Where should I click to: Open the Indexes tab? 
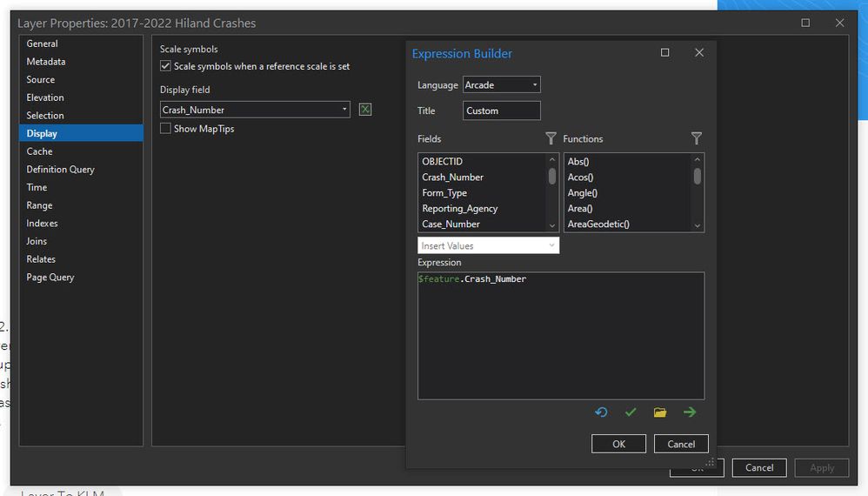81,223
